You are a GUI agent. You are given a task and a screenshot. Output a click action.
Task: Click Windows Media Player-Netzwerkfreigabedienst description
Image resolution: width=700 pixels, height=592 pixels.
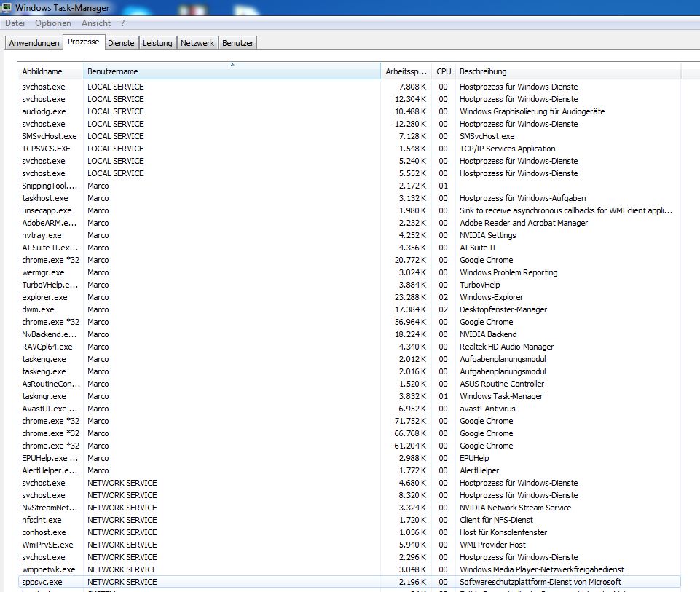[x=541, y=569]
